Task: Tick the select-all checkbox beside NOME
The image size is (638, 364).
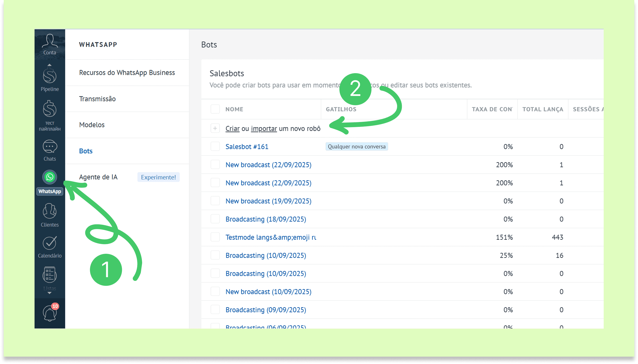Action: [215, 109]
